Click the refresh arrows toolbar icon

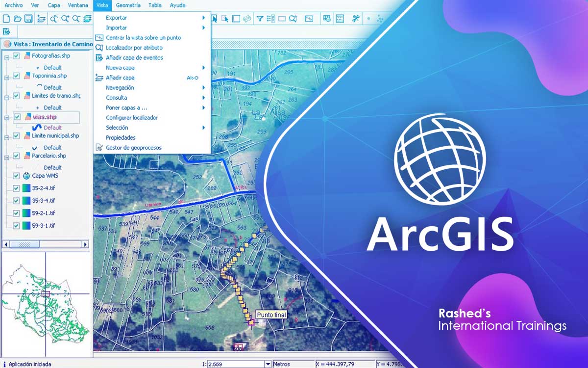pyautogui.click(x=247, y=19)
